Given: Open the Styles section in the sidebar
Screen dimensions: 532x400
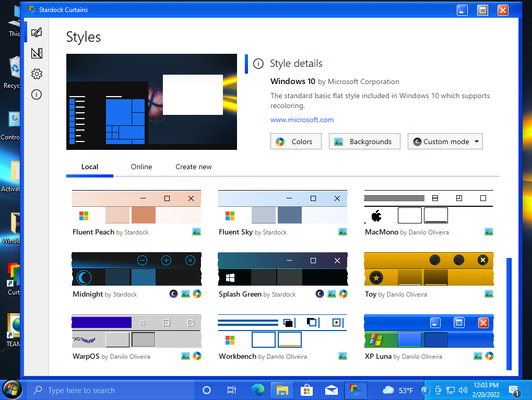Looking at the screenshot, I should click(x=37, y=32).
